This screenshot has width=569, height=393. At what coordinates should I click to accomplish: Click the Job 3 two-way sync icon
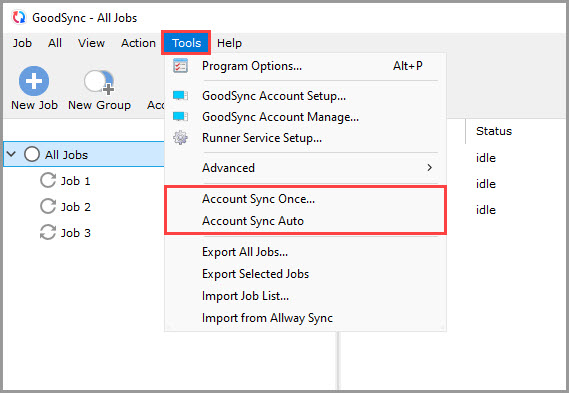coord(48,233)
